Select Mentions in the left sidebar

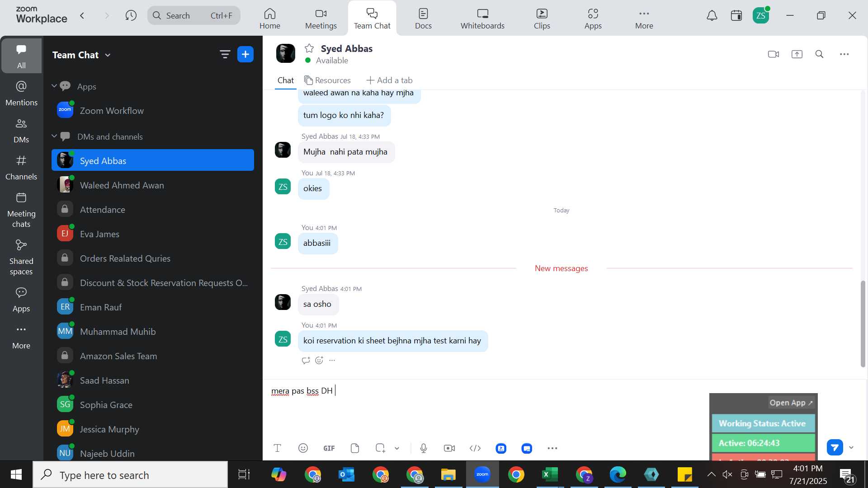[x=21, y=94]
